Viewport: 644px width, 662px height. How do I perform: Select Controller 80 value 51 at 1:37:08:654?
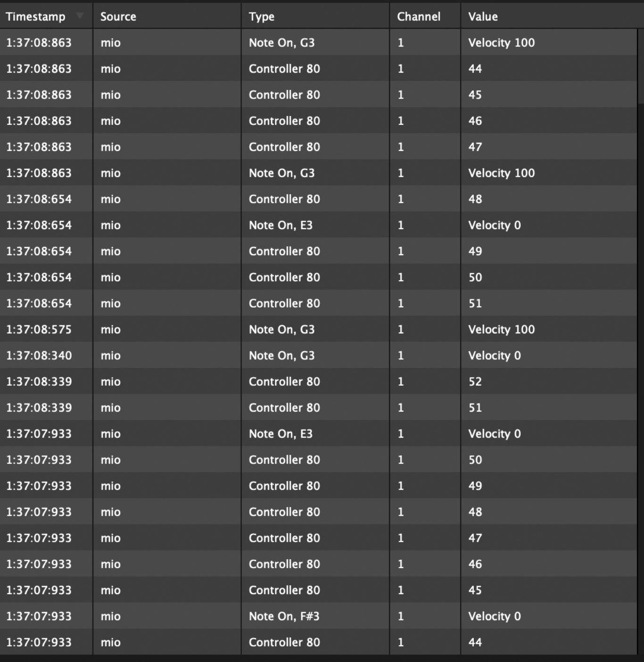click(284, 304)
